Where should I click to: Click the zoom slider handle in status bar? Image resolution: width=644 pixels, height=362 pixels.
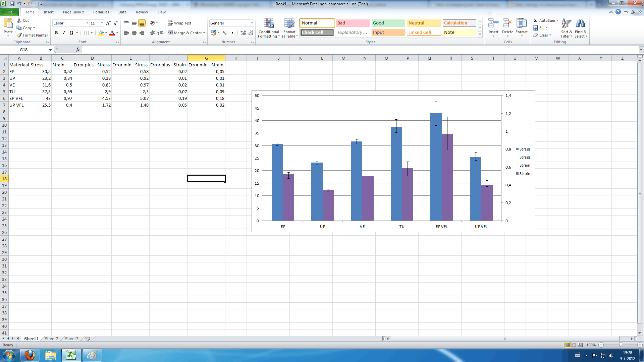tap(621, 345)
